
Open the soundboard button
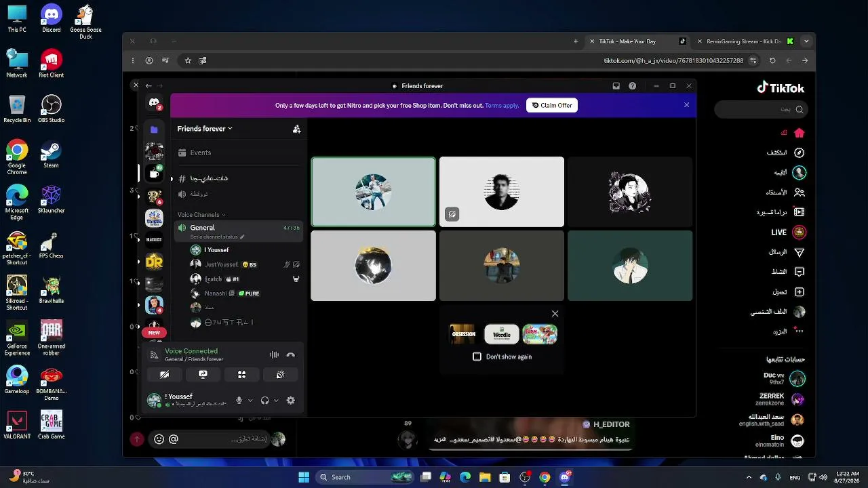pos(280,374)
